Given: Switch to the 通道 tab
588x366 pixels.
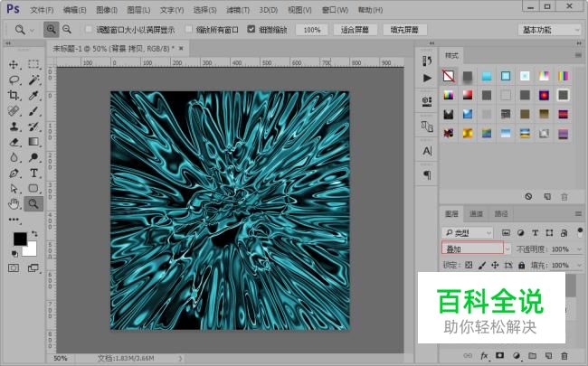Looking at the screenshot, I should [476, 214].
